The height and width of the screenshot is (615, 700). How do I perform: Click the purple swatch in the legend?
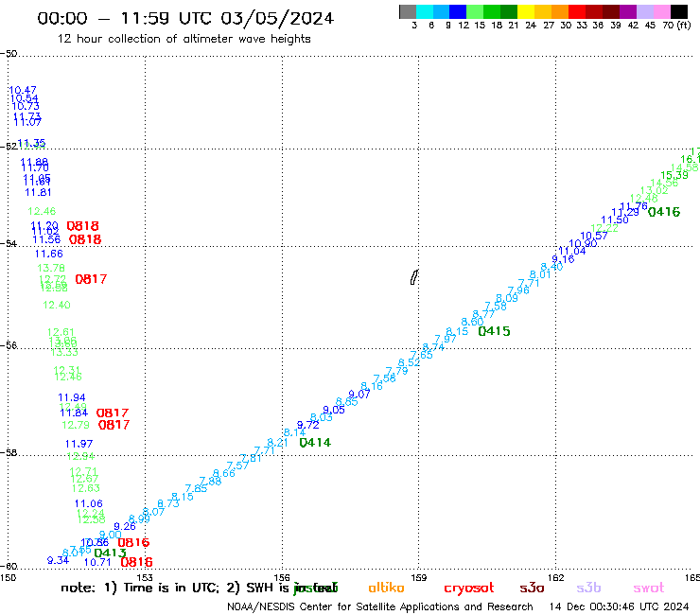click(628, 11)
